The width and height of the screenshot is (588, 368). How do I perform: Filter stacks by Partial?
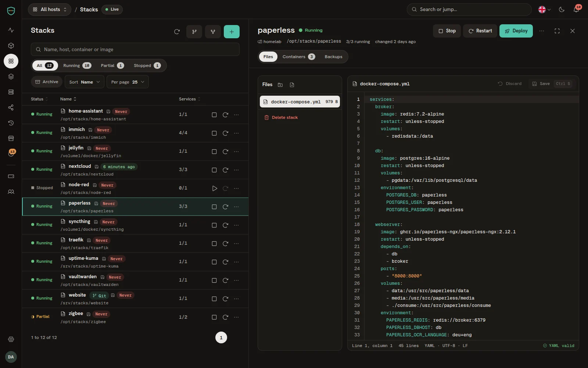point(112,66)
